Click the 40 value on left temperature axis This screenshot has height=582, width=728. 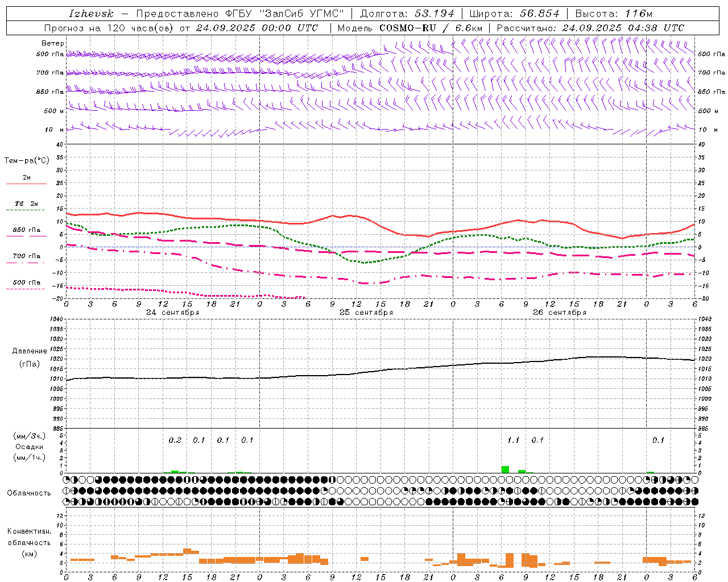pyautogui.click(x=60, y=145)
